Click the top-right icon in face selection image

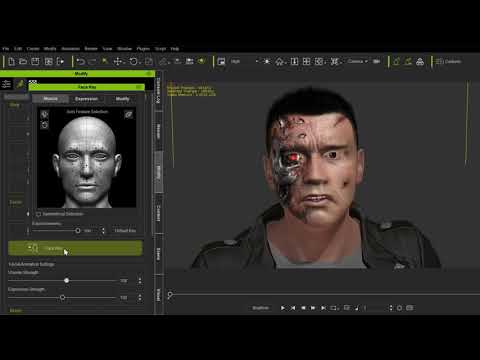tap(129, 115)
